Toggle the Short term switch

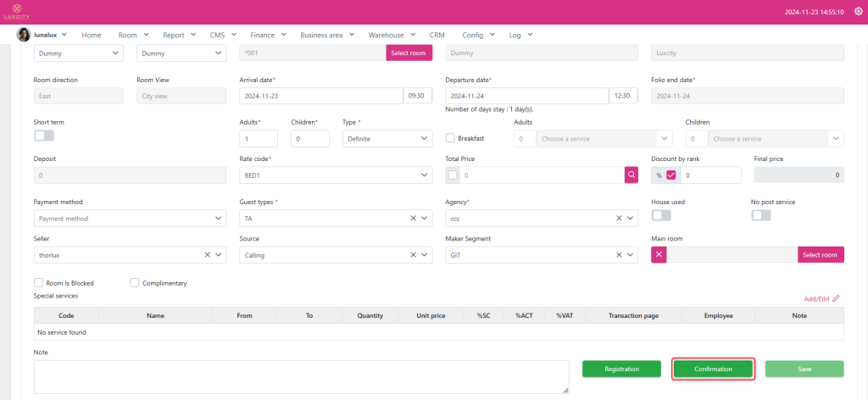click(x=43, y=136)
